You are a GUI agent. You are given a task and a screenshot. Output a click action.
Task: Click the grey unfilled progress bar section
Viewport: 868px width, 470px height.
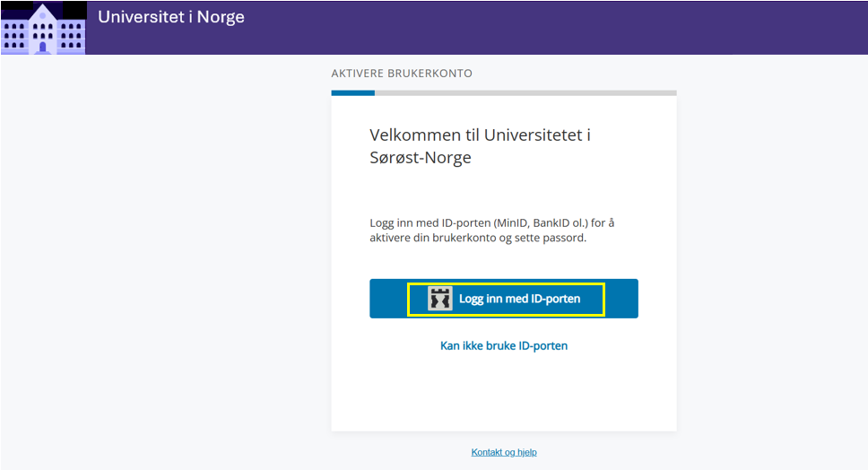tap(525, 92)
